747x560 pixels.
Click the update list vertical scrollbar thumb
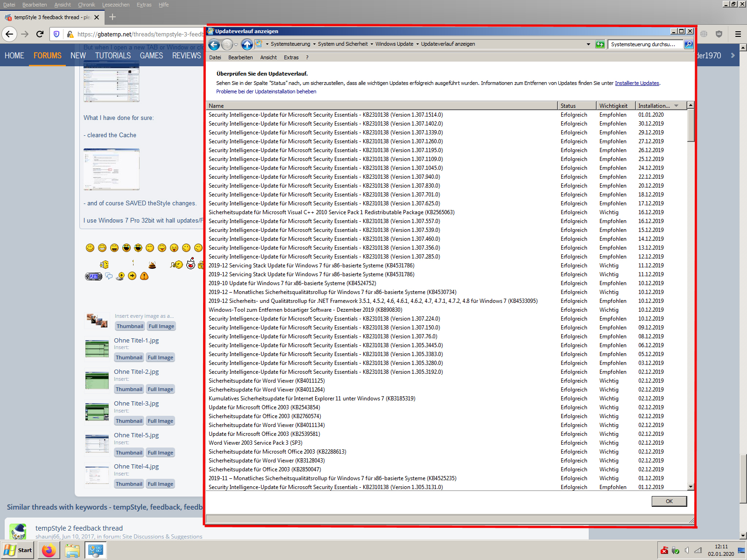691,125
